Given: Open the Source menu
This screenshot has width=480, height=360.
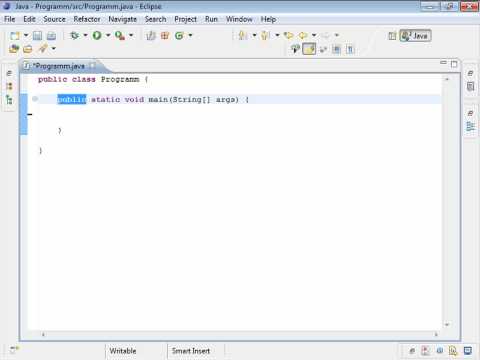Looking at the screenshot, I should click(54, 19).
